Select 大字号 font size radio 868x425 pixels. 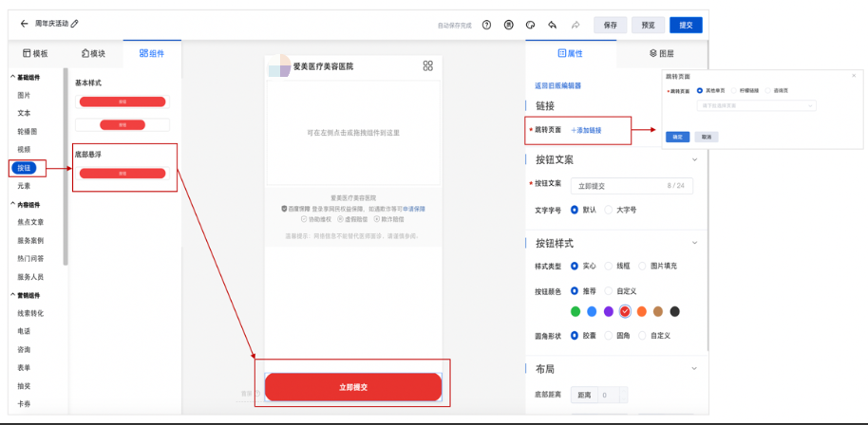[x=609, y=210]
